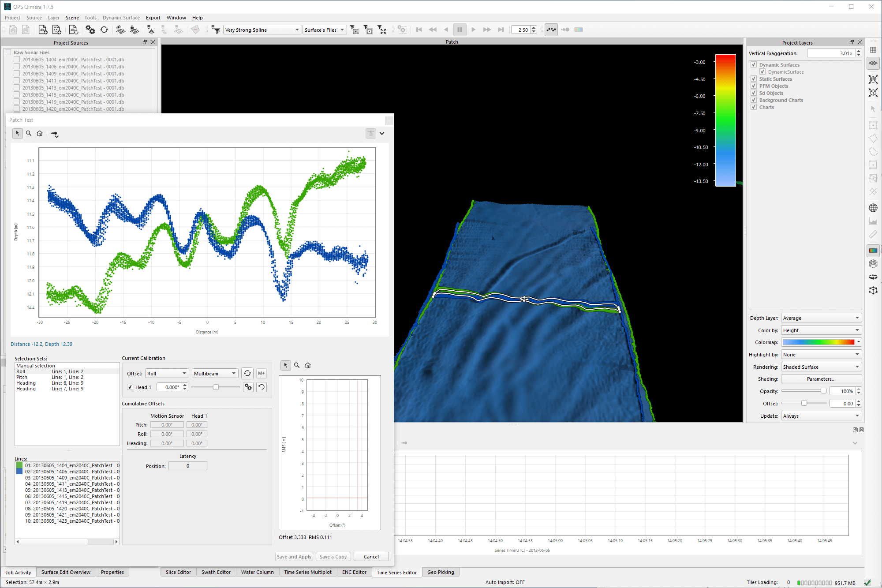
Task: Switch to the Swath Editor tab
Action: tap(216, 572)
